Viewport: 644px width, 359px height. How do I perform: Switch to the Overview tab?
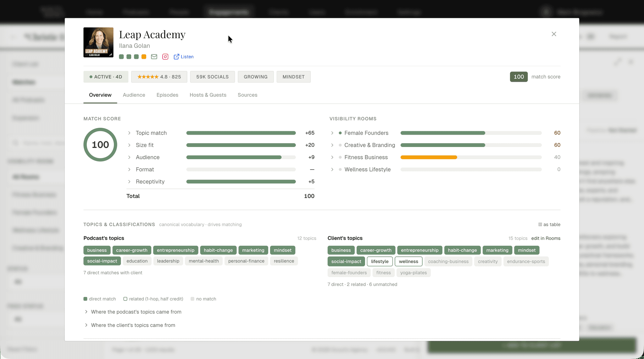[100, 95]
